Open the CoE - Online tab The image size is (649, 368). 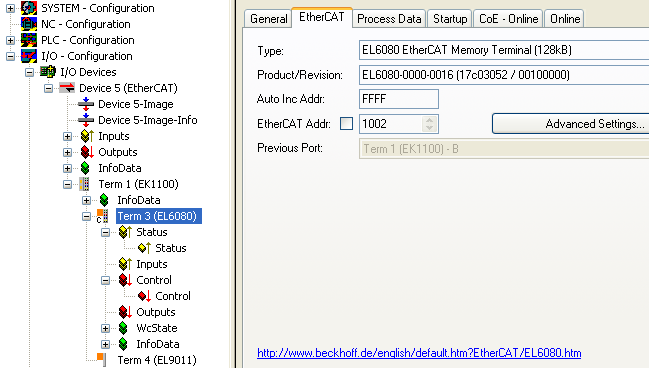pos(508,19)
